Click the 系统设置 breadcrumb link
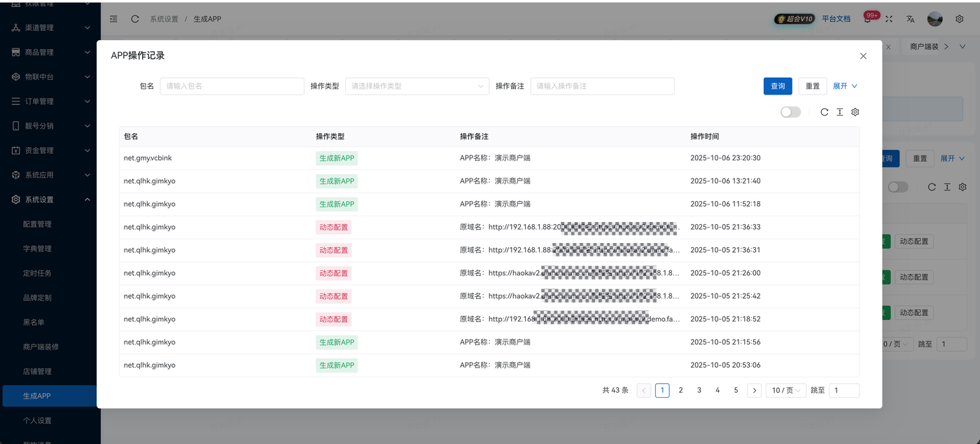Viewport: 980px width, 444px height. (164, 19)
